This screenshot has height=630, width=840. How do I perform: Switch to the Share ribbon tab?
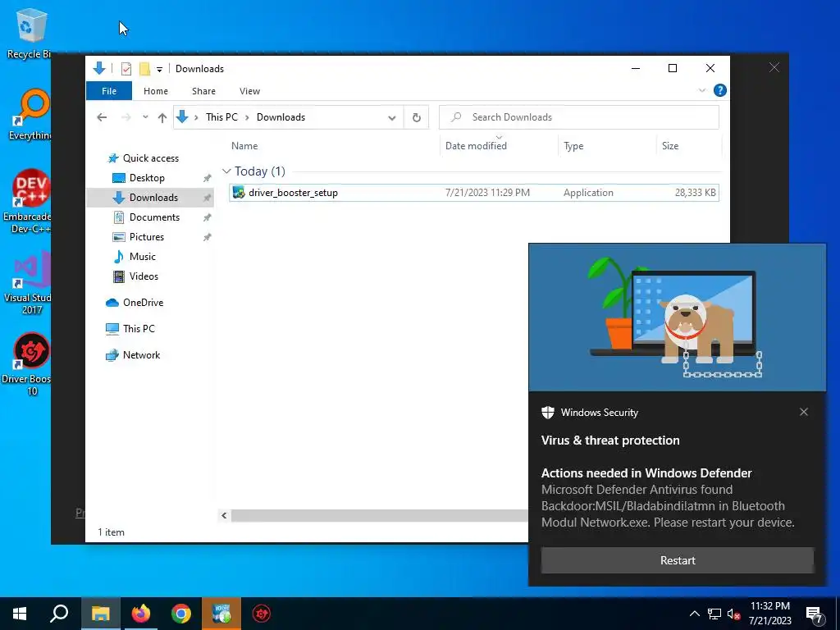coord(203,91)
